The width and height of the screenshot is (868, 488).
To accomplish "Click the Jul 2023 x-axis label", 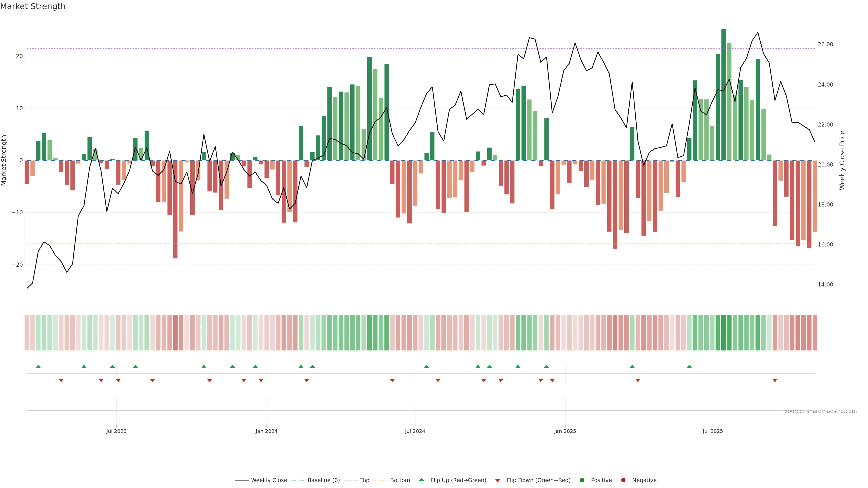I will (116, 431).
